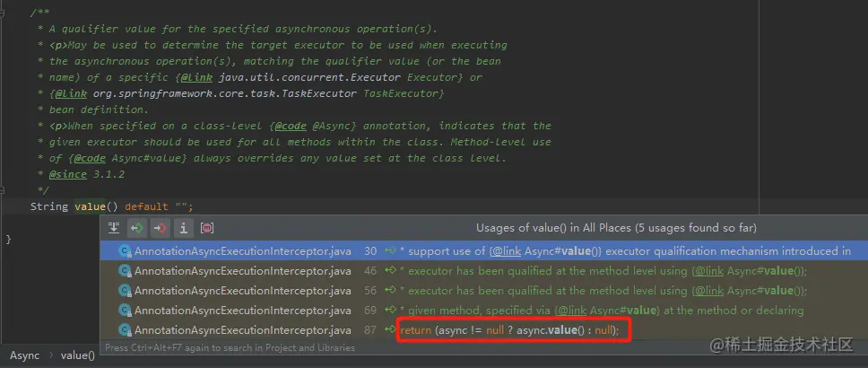Select the usage row at line 69
This screenshot has width=868, height=368.
(x=484, y=311)
